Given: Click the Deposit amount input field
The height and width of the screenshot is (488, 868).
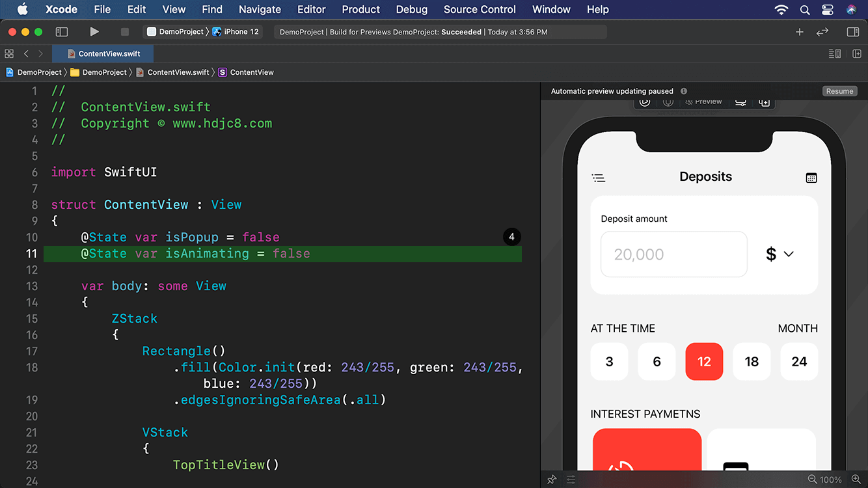Looking at the screenshot, I should pyautogui.click(x=673, y=254).
